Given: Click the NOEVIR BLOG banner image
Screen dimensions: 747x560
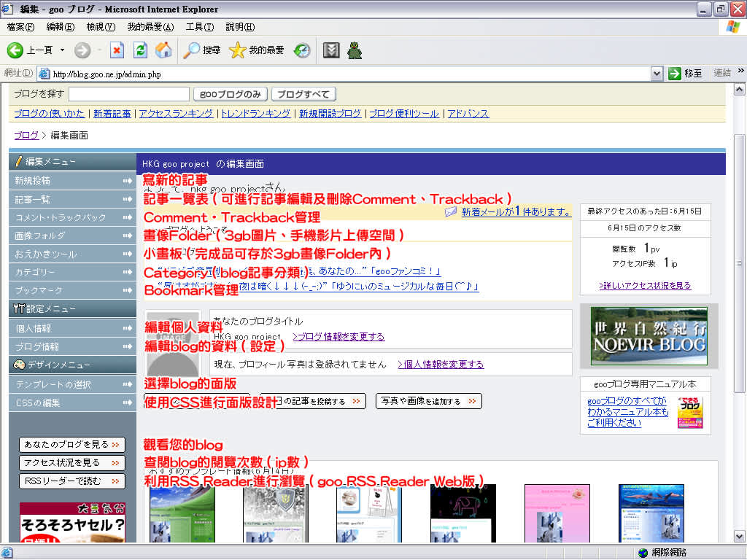Looking at the screenshot, I should coord(649,335).
